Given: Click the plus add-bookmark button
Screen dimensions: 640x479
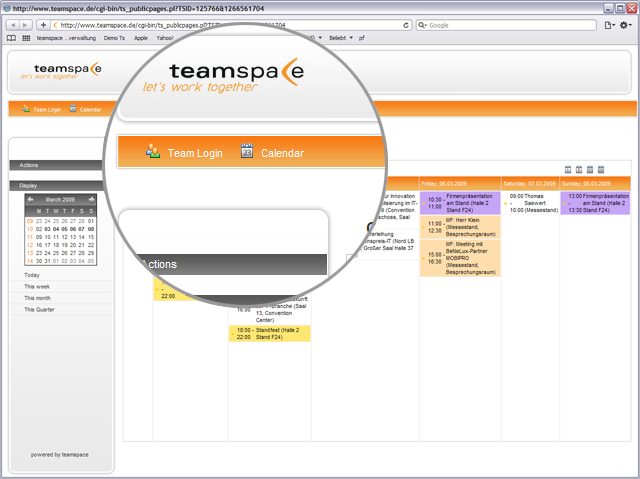Looking at the screenshot, I should click(43, 25).
